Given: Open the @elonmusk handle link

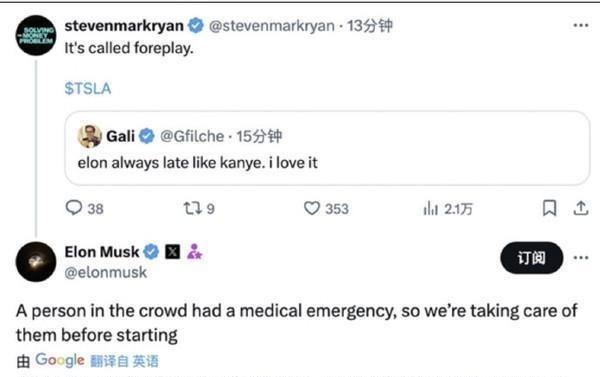Looking at the screenshot, I should 106,273.
